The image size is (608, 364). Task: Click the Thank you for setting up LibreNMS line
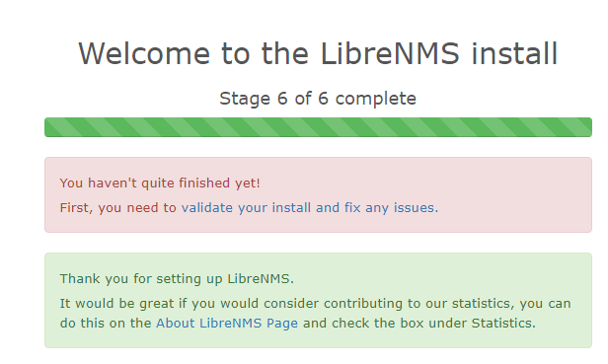pos(177,279)
